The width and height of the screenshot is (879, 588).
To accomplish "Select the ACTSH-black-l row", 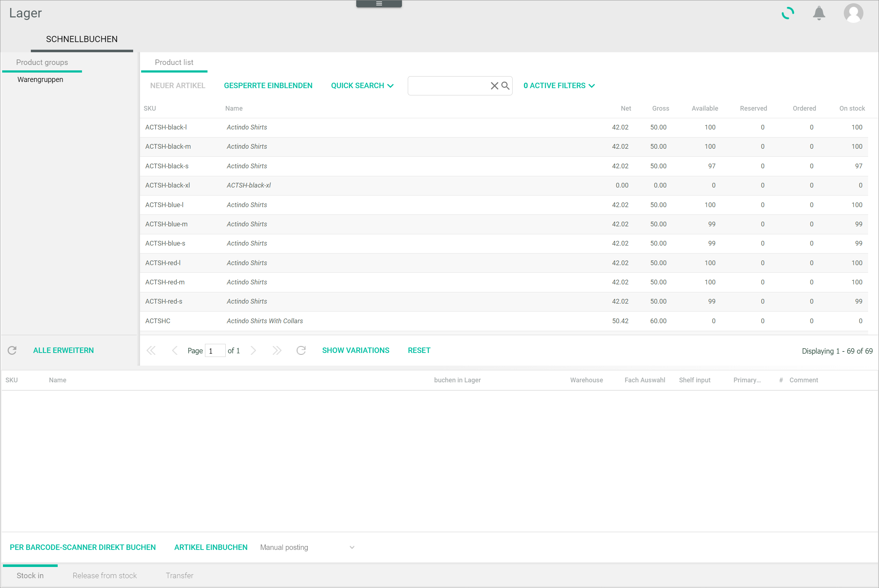I will 504,127.
